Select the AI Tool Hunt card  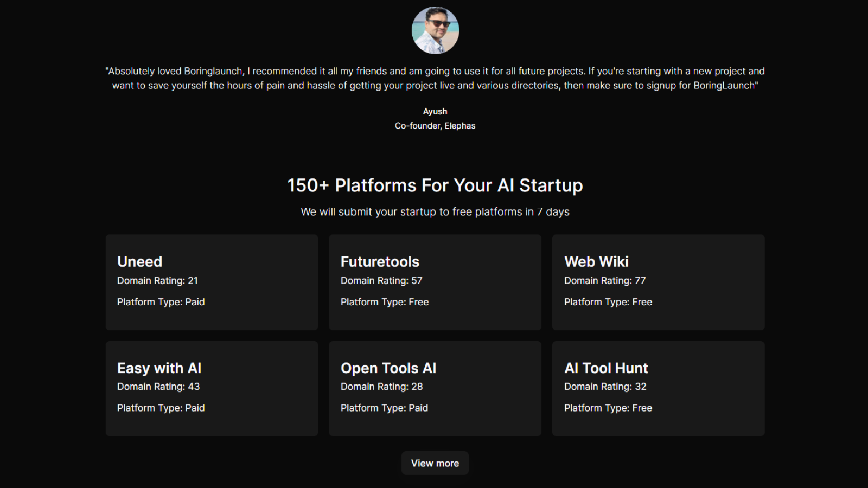(658, 388)
